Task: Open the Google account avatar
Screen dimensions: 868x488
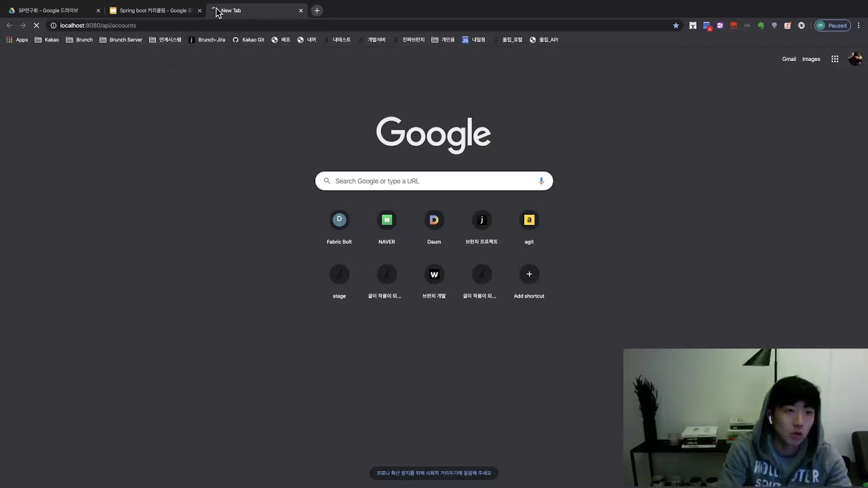Action: (855, 59)
